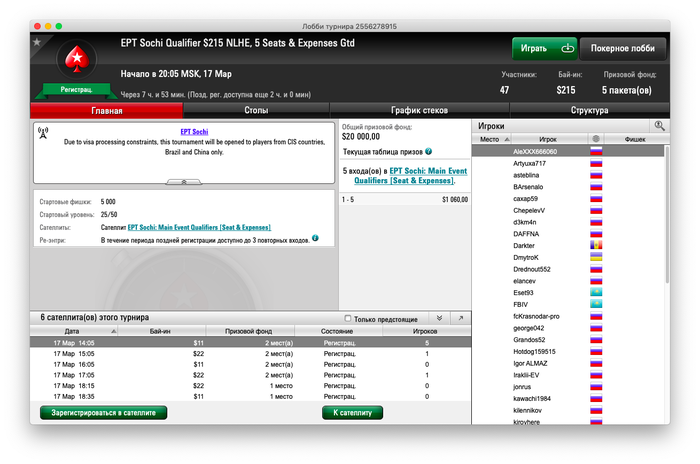Screen dimensions: 700x464
Task: Select player elancev in list
Action: pyautogui.click(x=568, y=281)
